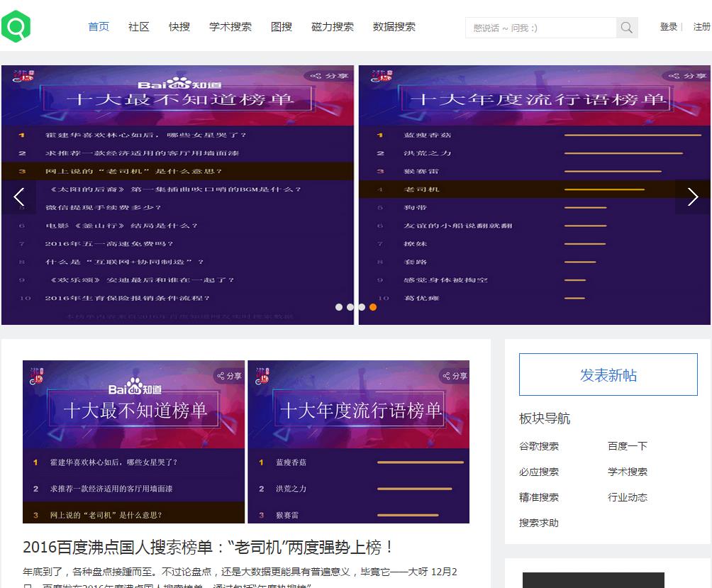Viewport: 712px width, 588px height.
Task: Open the 图搜 nav item
Action: pos(282,27)
